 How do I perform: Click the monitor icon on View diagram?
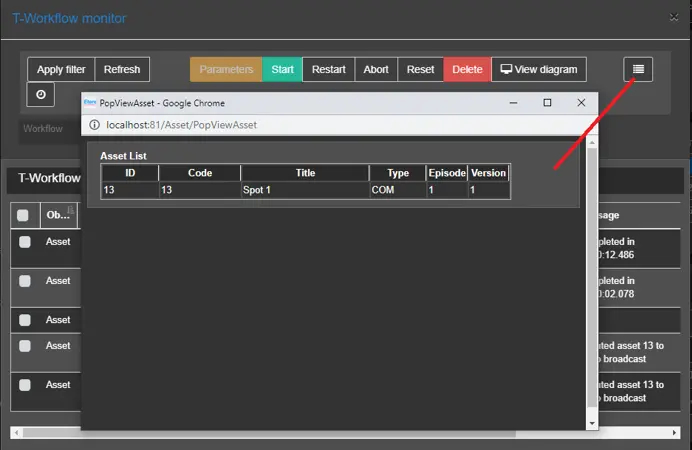[x=507, y=70]
